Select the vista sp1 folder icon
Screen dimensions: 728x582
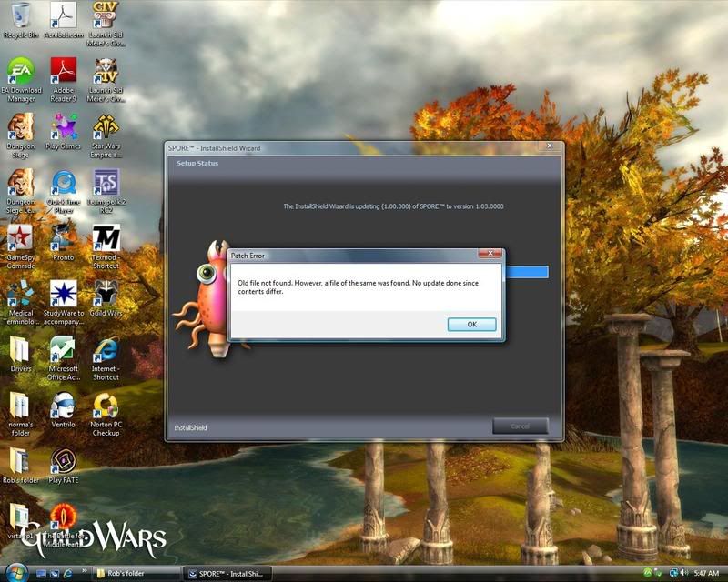click(x=21, y=522)
